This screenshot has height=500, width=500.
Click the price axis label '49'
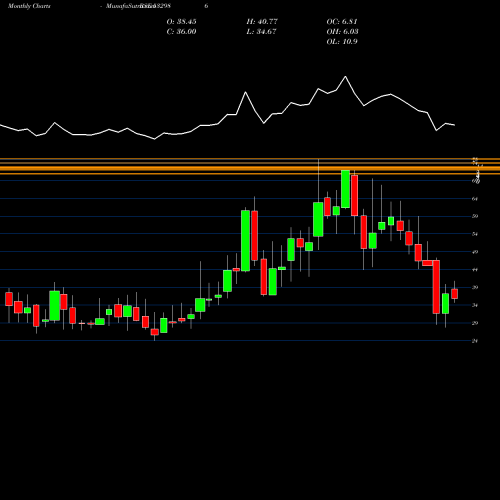click(475, 252)
